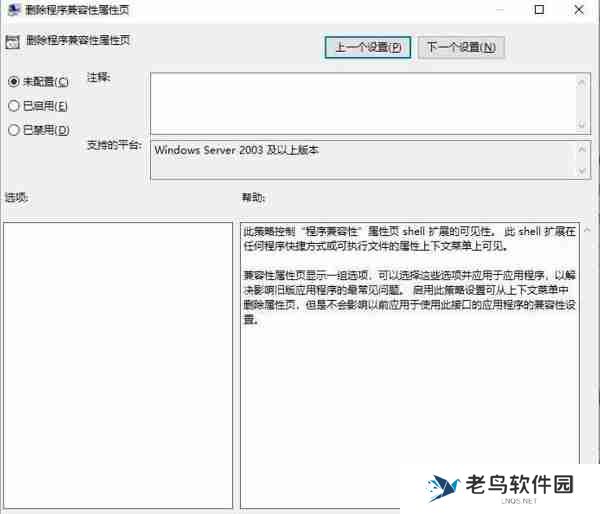Close the policy settings window

pyautogui.click(x=579, y=10)
